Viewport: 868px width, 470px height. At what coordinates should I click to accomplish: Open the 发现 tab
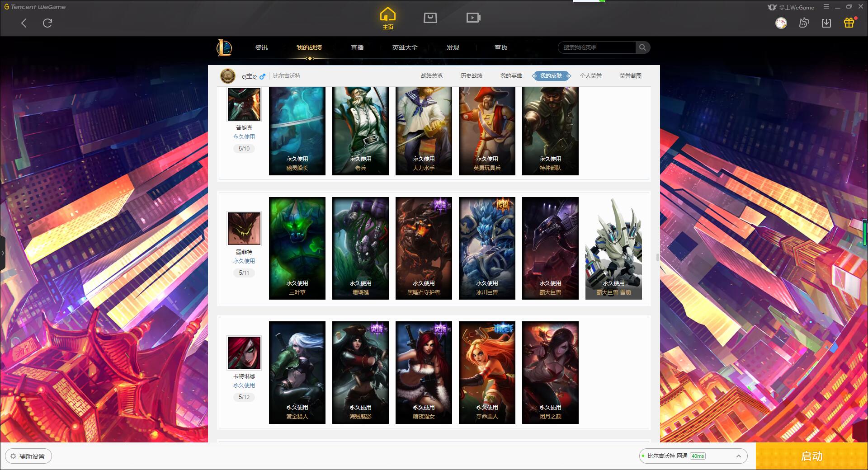453,47
